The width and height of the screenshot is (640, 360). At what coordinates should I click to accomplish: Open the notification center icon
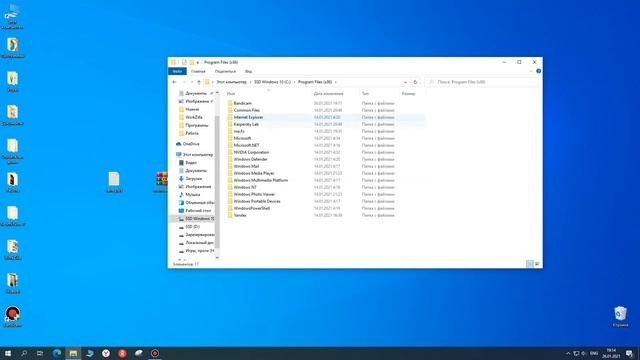(629, 353)
